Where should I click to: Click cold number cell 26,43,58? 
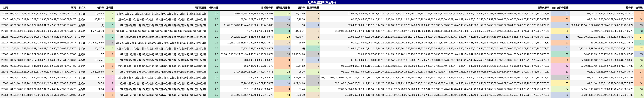pyautogui.click(x=99, y=49)
